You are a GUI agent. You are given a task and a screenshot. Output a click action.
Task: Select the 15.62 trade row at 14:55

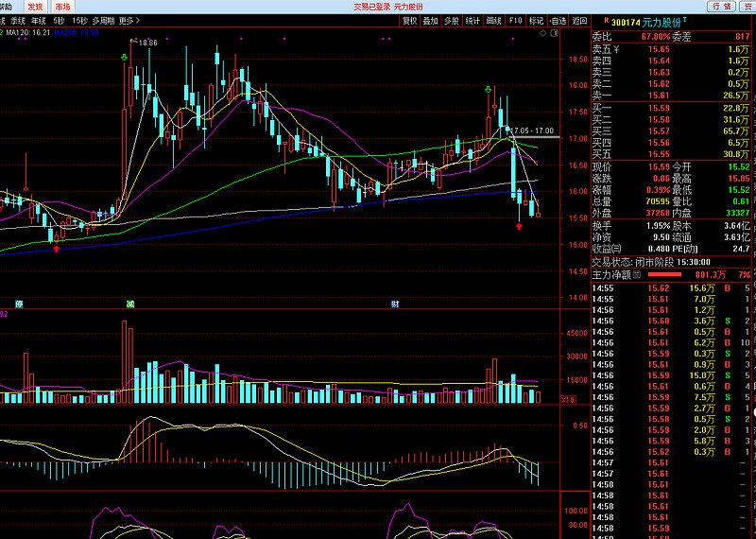(x=659, y=287)
